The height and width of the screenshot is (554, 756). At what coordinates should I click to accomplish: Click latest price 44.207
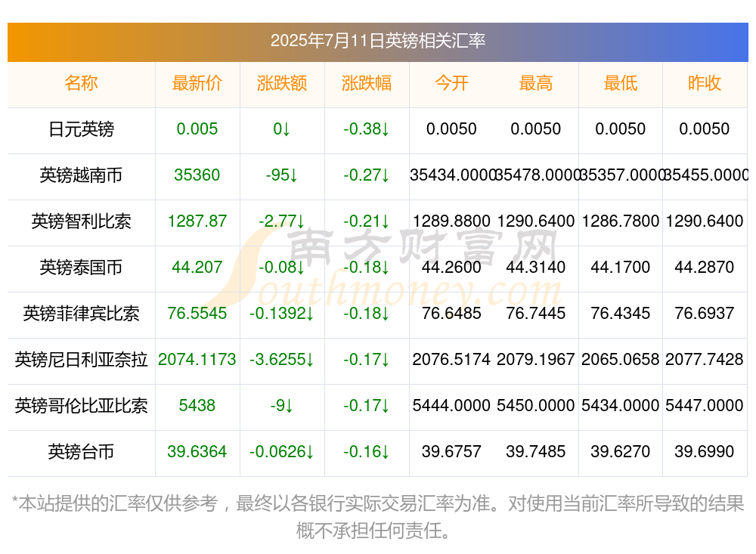(197, 267)
